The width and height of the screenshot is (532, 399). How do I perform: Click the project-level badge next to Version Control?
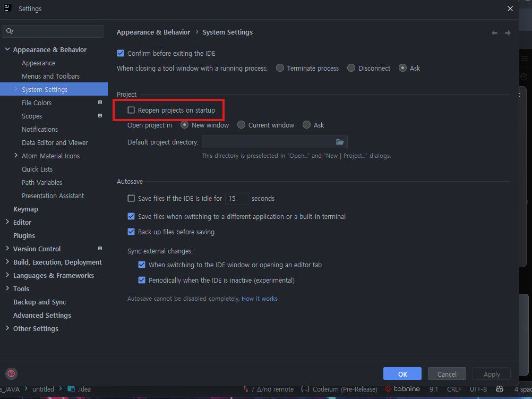(x=100, y=249)
